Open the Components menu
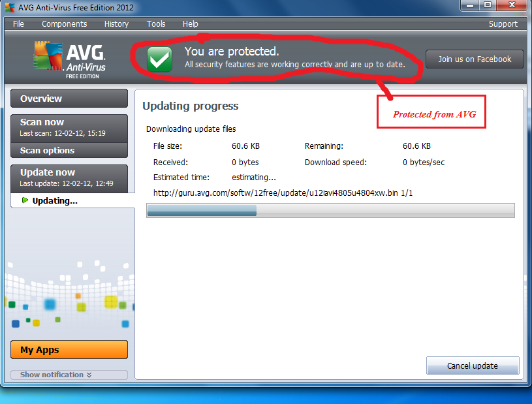 coord(64,24)
